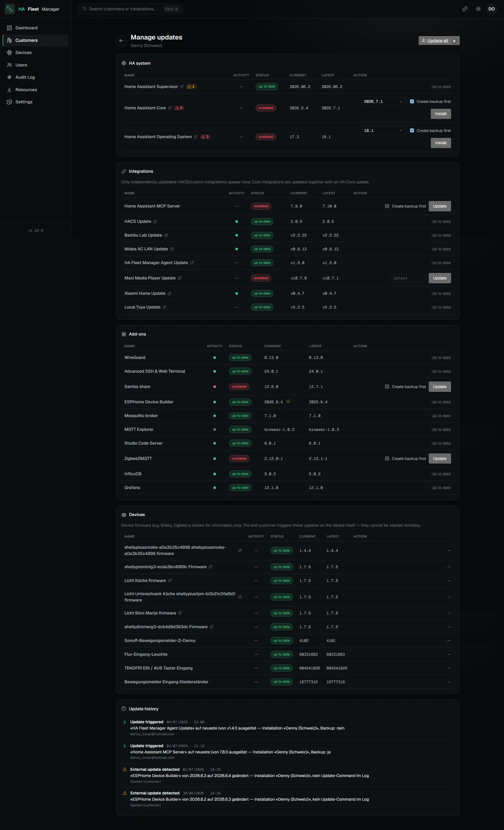504x830 pixels.
Task: Open external link for Licht Unterschrank Küche firmware
Action: coord(240,597)
